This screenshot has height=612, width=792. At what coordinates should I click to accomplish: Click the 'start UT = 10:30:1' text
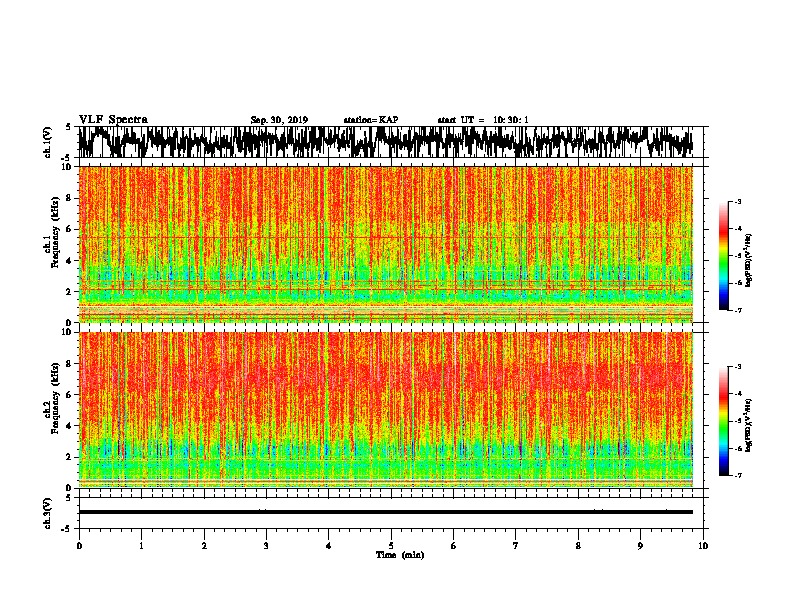[483, 120]
